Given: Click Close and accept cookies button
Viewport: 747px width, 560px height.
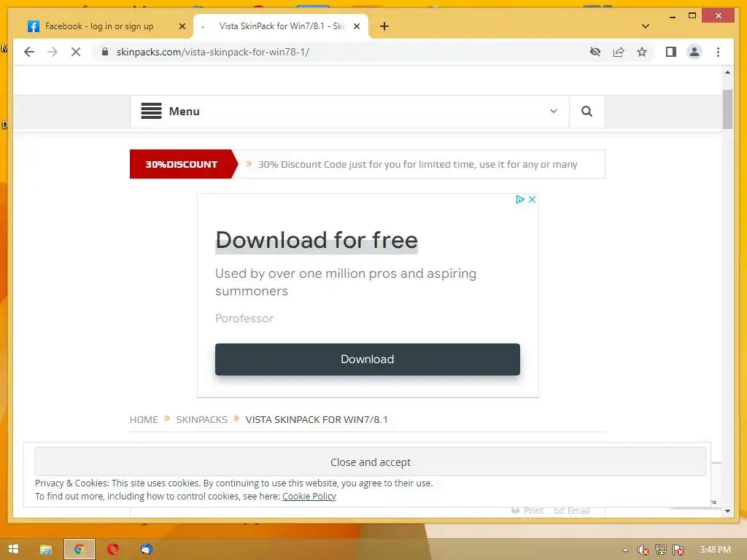Looking at the screenshot, I should coord(370,462).
